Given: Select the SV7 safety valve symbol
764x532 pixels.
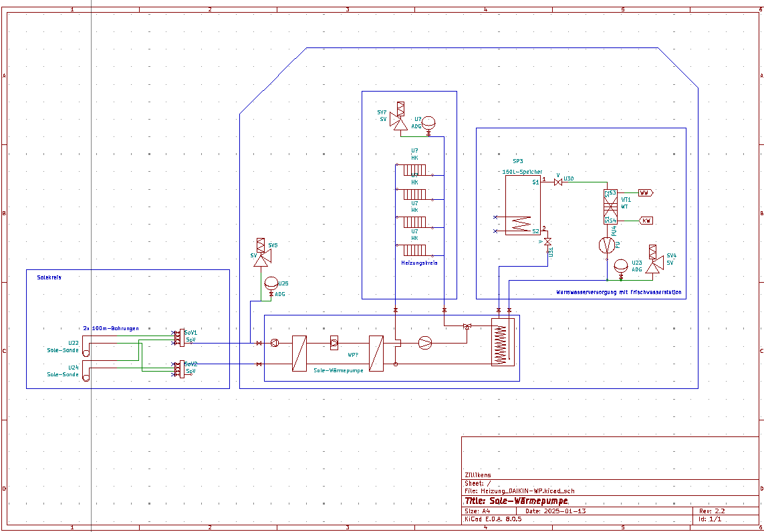Looking at the screenshot, I should (x=399, y=120).
